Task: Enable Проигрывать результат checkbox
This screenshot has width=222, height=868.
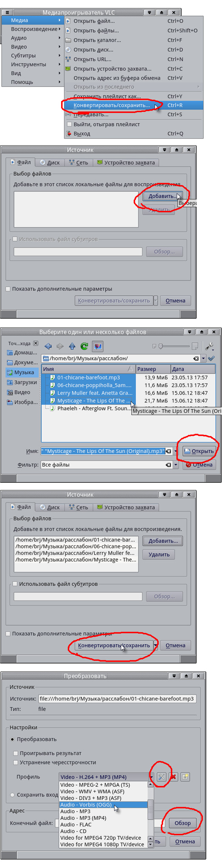Action: click(x=16, y=753)
